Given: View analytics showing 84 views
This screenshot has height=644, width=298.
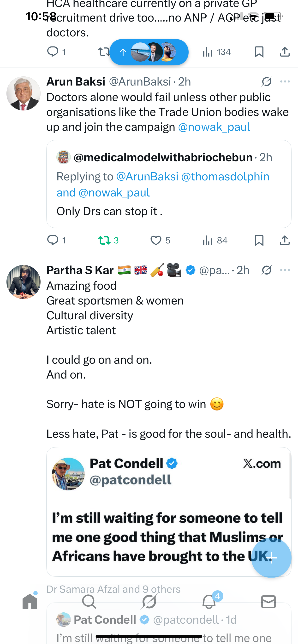Looking at the screenshot, I should click(215, 241).
